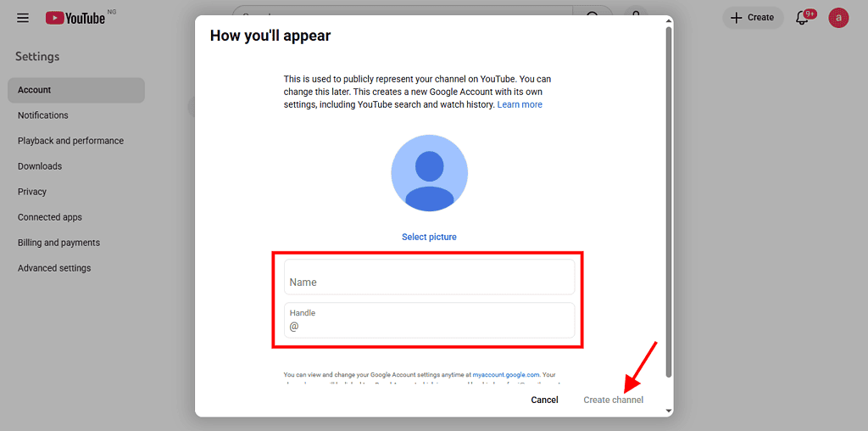
Task: Open the account avatar menu
Action: coord(838,18)
